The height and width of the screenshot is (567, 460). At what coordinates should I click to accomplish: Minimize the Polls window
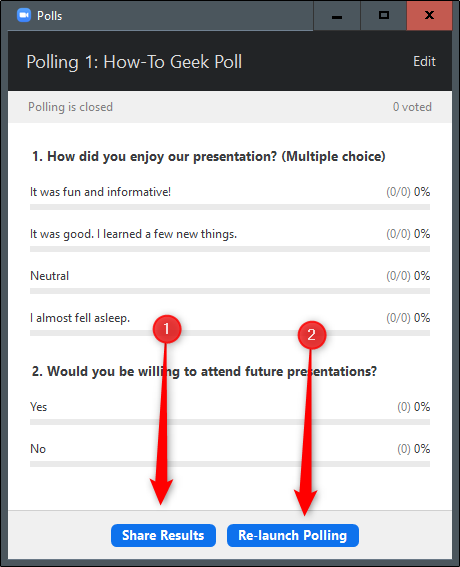point(337,16)
